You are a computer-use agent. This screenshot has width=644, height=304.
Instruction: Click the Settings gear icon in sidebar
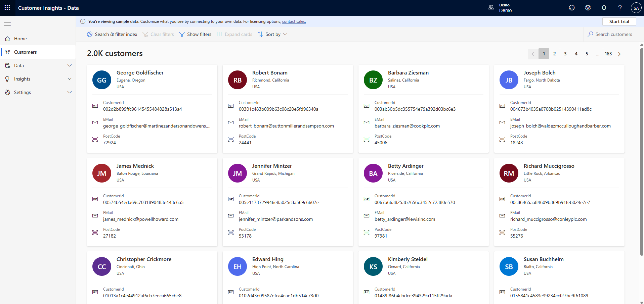click(x=7, y=92)
